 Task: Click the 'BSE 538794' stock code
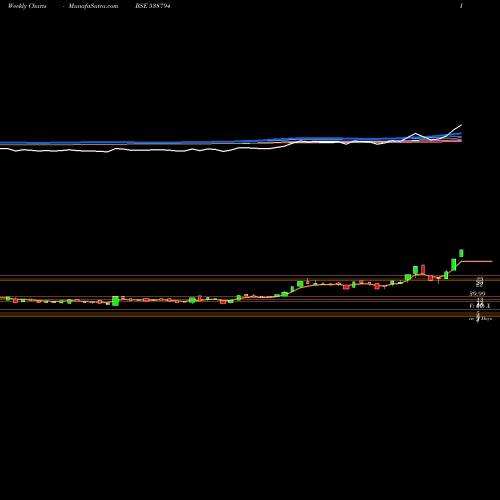(x=153, y=6)
